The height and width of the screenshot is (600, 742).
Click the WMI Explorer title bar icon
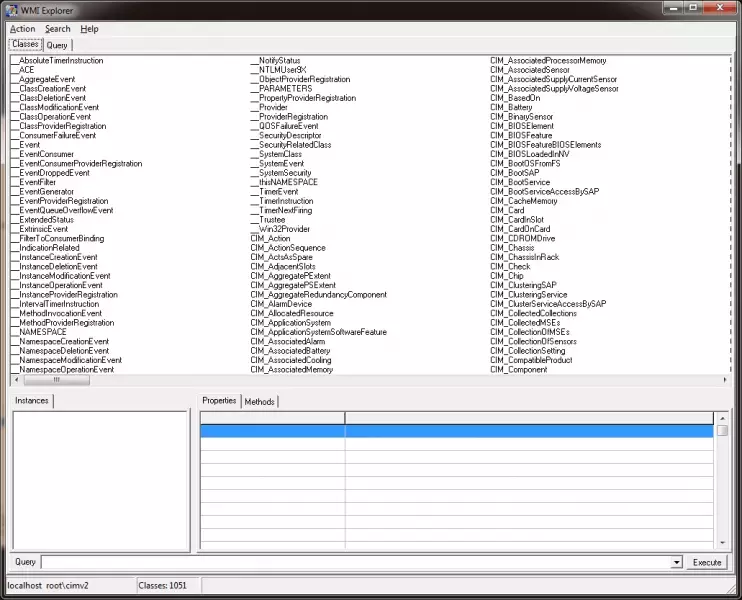[x=11, y=10]
